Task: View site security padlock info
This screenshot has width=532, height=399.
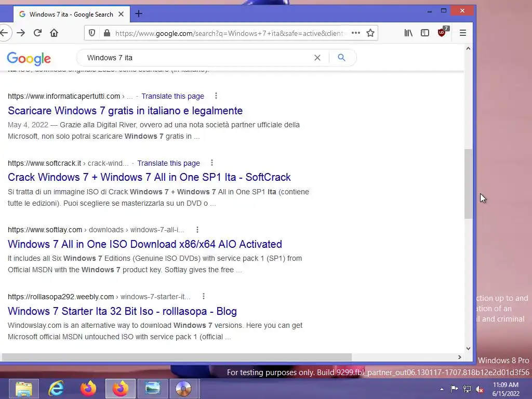Action: tap(107, 33)
